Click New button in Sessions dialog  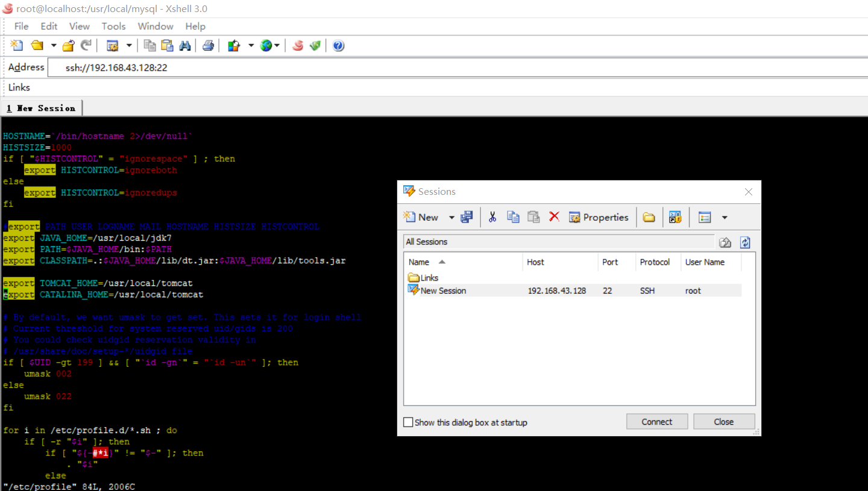coord(421,217)
